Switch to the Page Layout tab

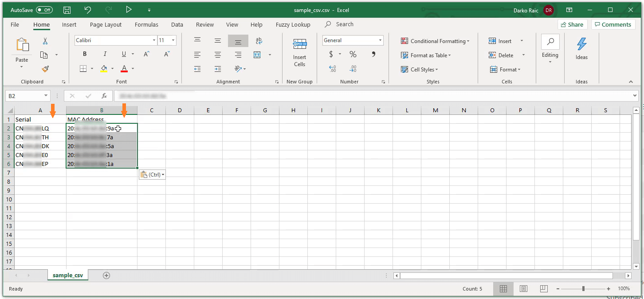click(106, 24)
